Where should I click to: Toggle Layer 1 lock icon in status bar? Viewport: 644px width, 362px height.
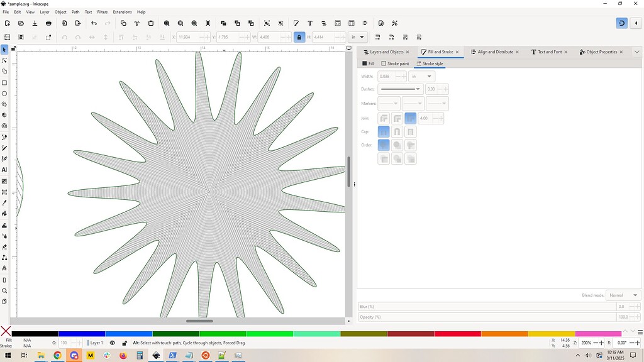125,343
